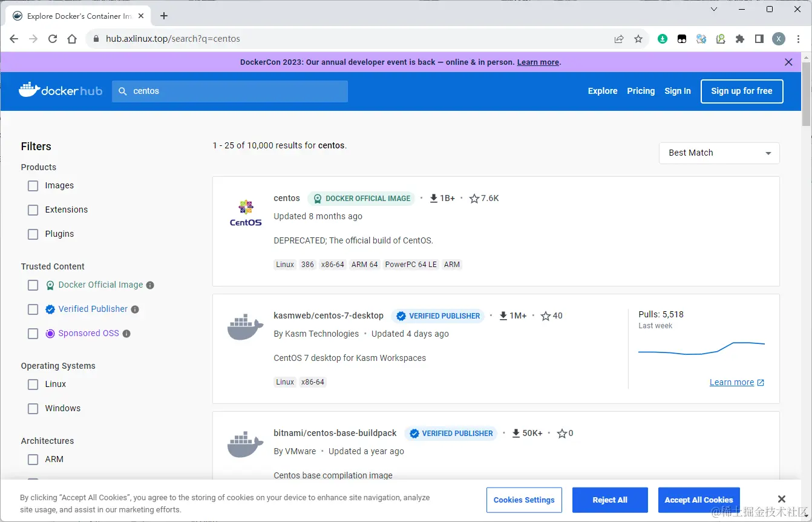Open the kasmweb/centos-7-desktop result
812x522 pixels.
pos(329,316)
